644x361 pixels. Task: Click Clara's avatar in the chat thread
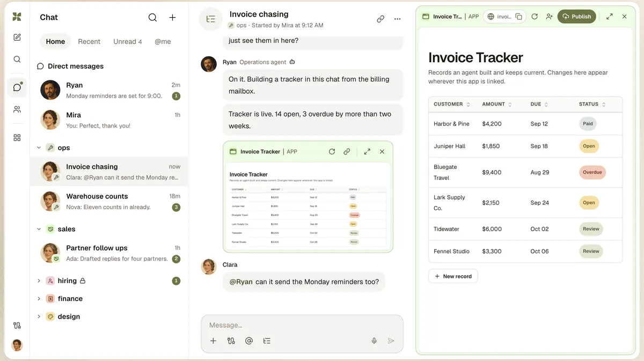[x=209, y=267]
